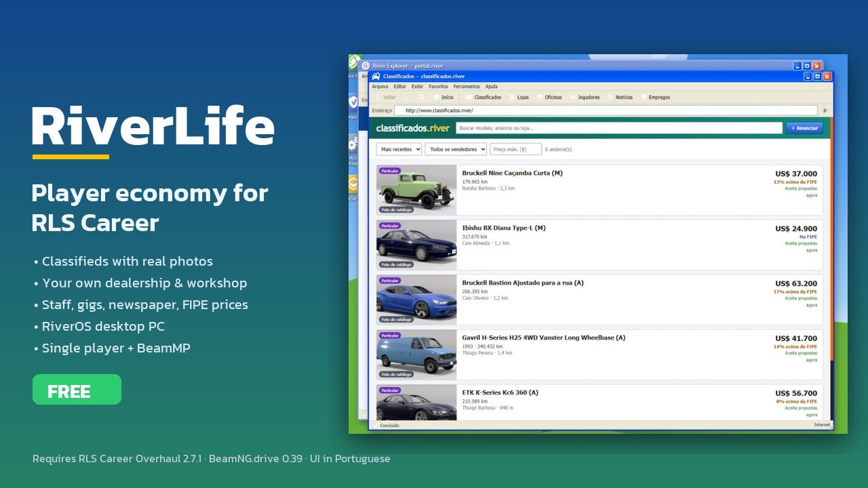Click the + Anunciar button
Screen dimensions: 868x488
[x=804, y=128]
